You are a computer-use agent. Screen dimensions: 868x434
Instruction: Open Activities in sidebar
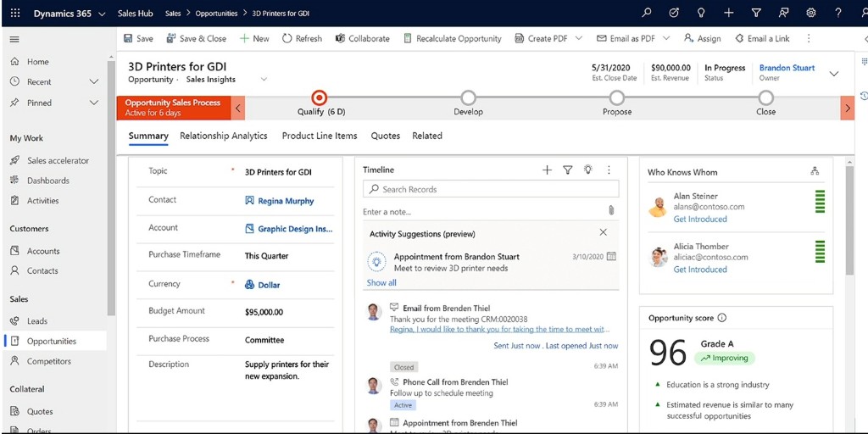tap(42, 201)
